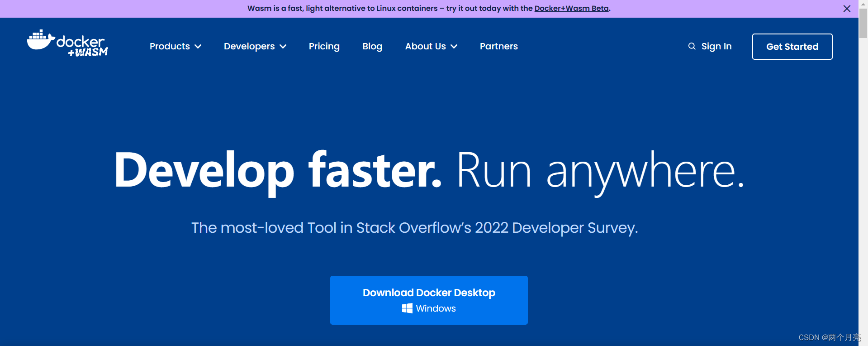Click the Docker+WASM whale logo
This screenshot has height=346, width=868.
tap(67, 43)
